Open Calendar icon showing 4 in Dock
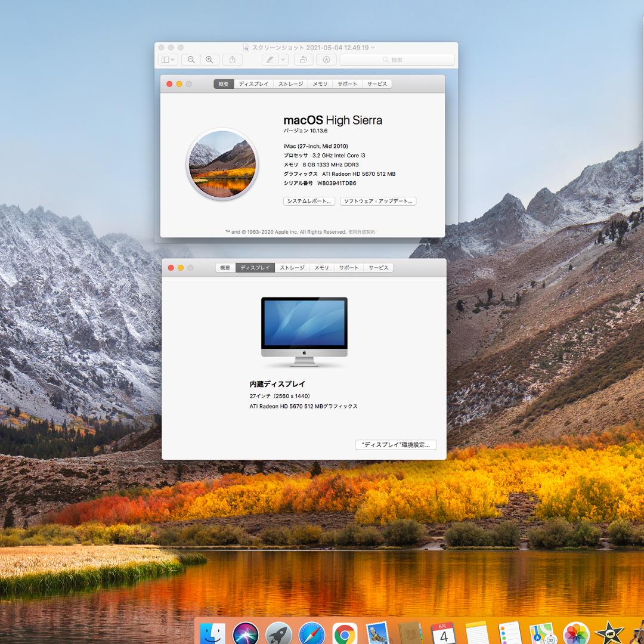 444,633
